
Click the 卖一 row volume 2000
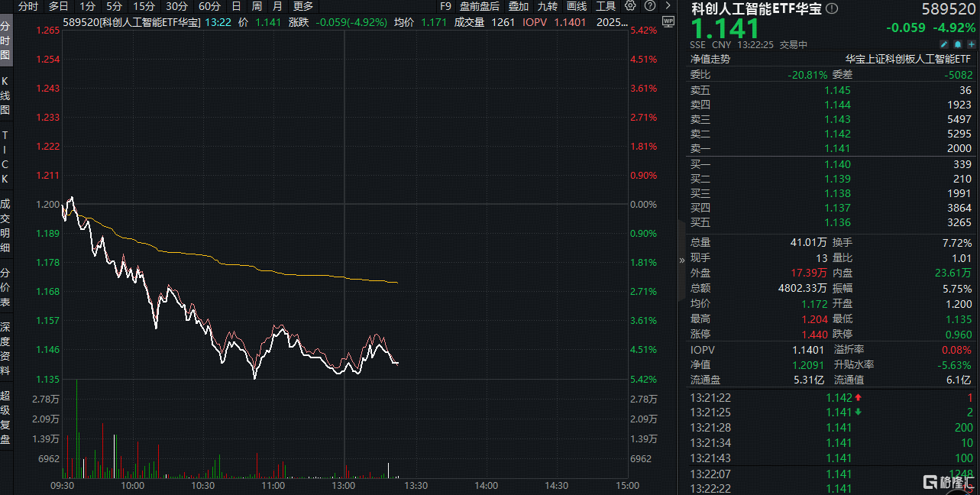click(x=959, y=149)
